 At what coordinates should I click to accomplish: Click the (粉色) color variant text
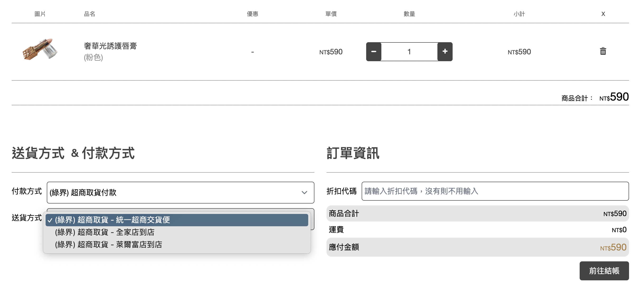tap(94, 57)
